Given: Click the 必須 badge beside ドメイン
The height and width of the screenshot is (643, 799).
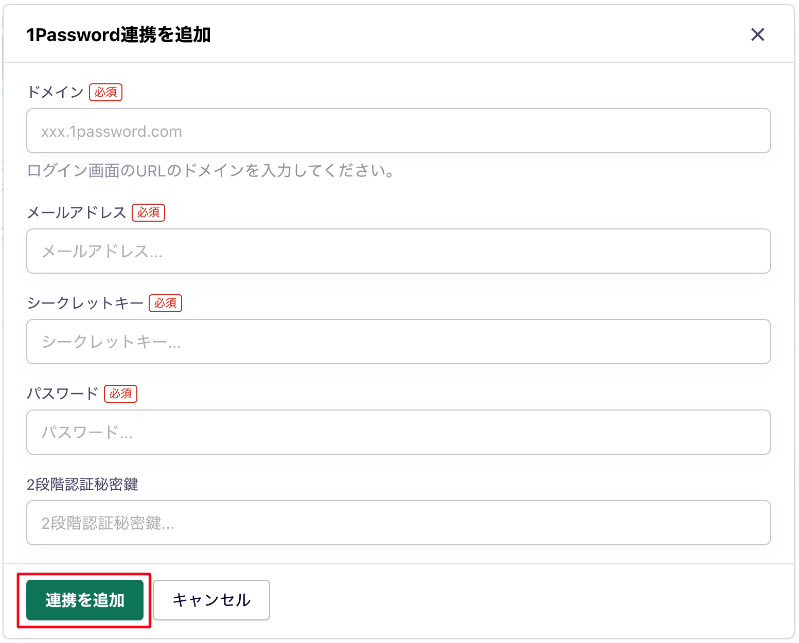Looking at the screenshot, I should coord(105,92).
